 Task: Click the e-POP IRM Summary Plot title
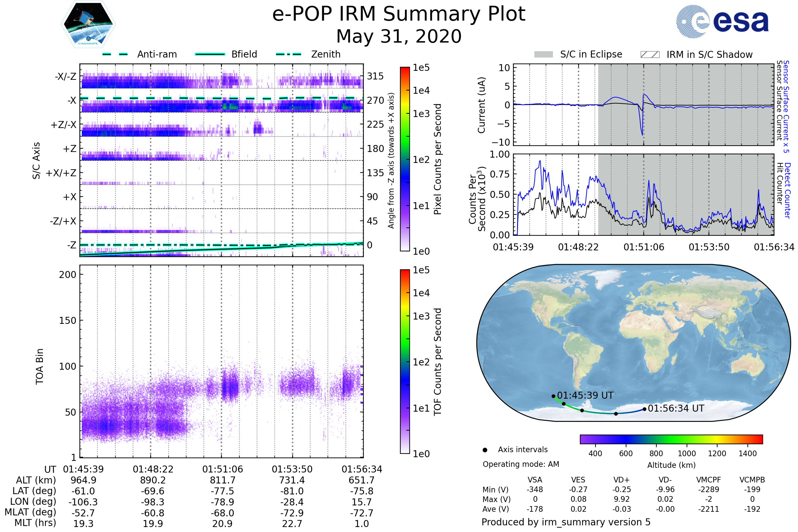click(x=399, y=14)
